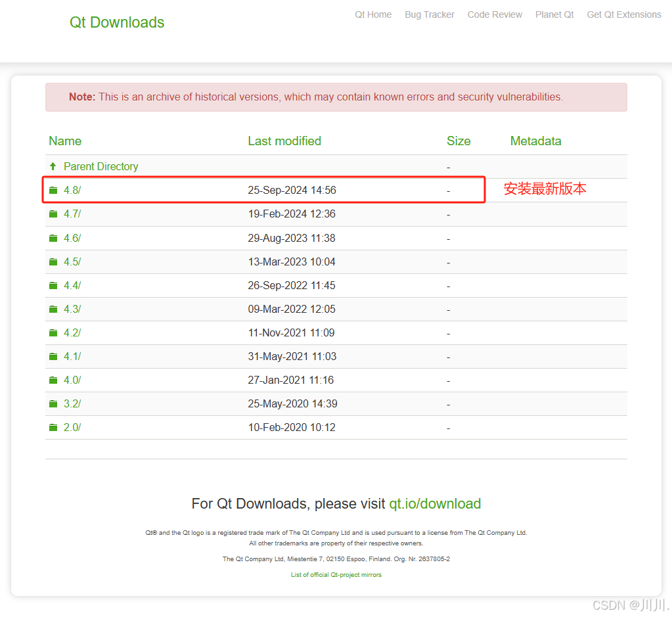Click date 09-Mar-2022 12:05
Image resolution: width=672 pixels, height=617 pixels.
(292, 309)
